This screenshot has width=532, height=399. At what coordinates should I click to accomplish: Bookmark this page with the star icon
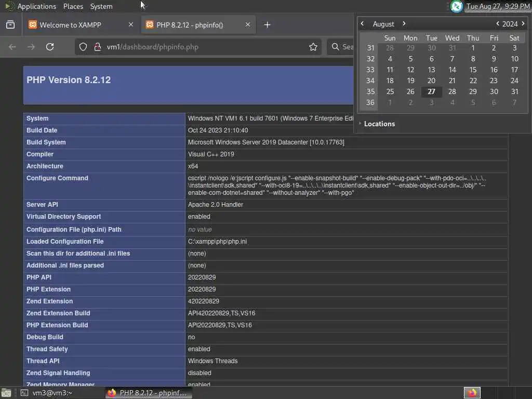(313, 47)
